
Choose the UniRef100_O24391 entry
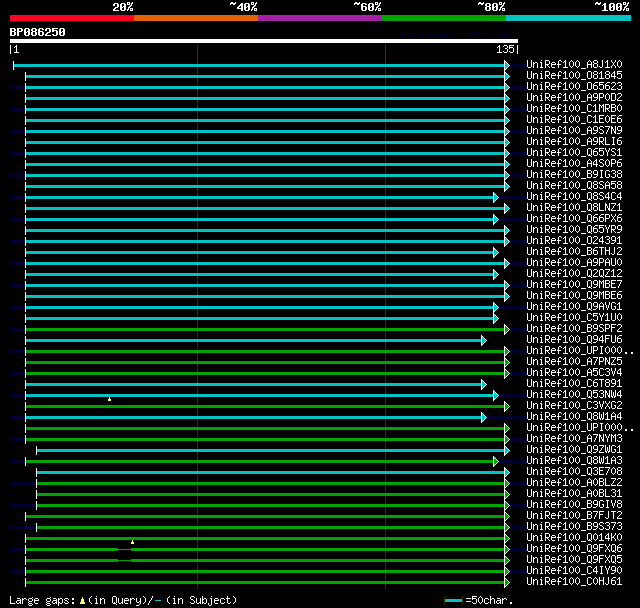(x=574, y=241)
